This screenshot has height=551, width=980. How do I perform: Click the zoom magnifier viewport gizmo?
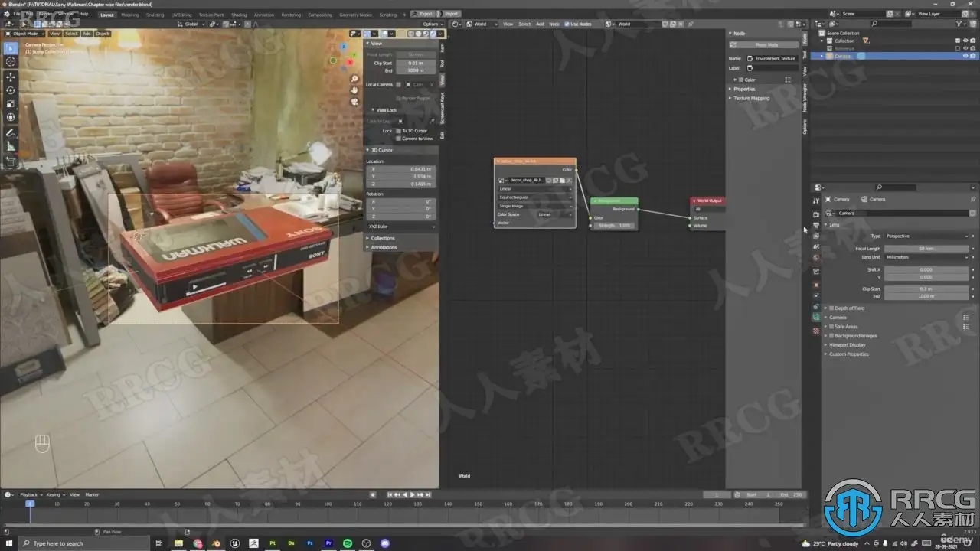pos(354,79)
